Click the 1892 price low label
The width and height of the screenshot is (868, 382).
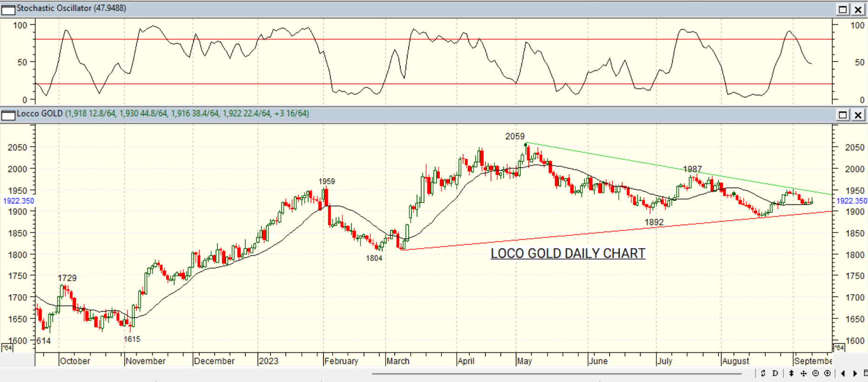654,222
